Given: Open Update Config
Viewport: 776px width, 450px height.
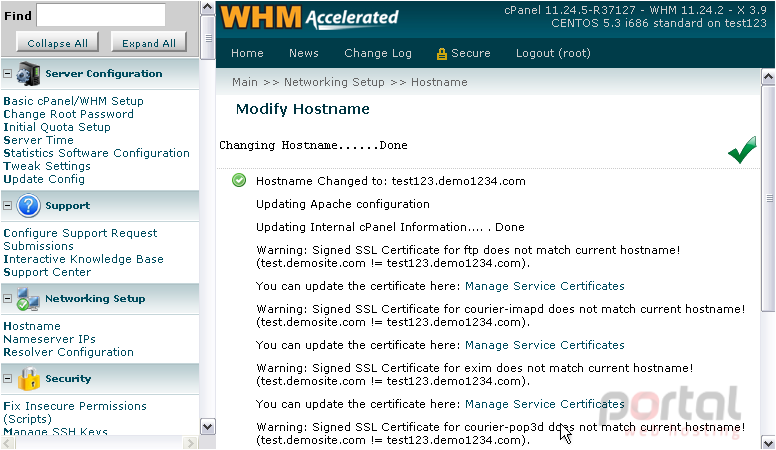Looking at the screenshot, I should pos(44,179).
